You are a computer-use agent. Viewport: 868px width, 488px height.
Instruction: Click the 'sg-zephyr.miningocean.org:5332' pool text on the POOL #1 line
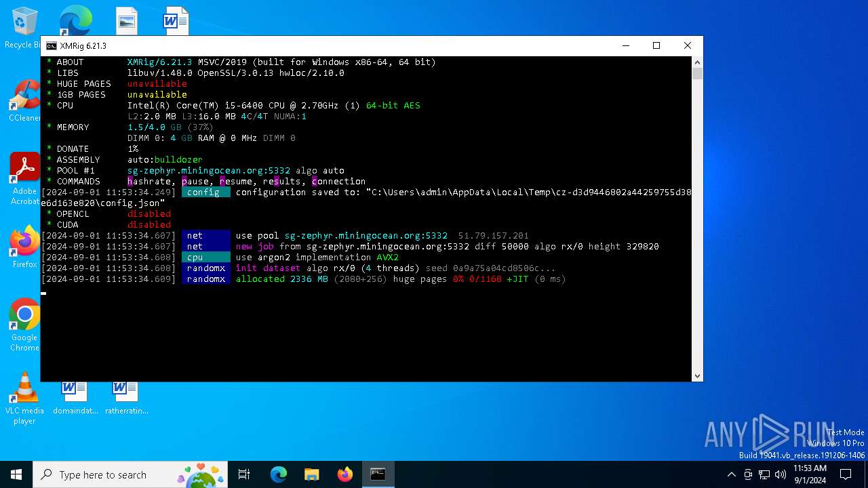(x=209, y=170)
